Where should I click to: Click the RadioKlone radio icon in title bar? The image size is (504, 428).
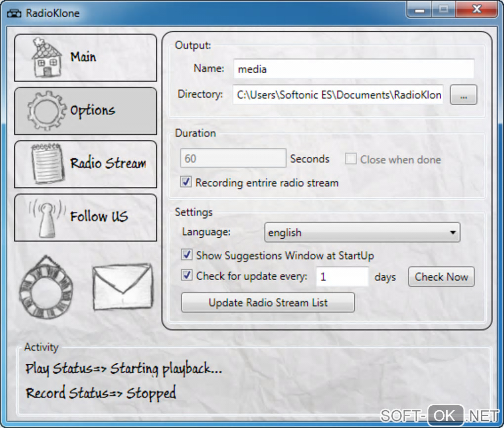tap(14, 13)
